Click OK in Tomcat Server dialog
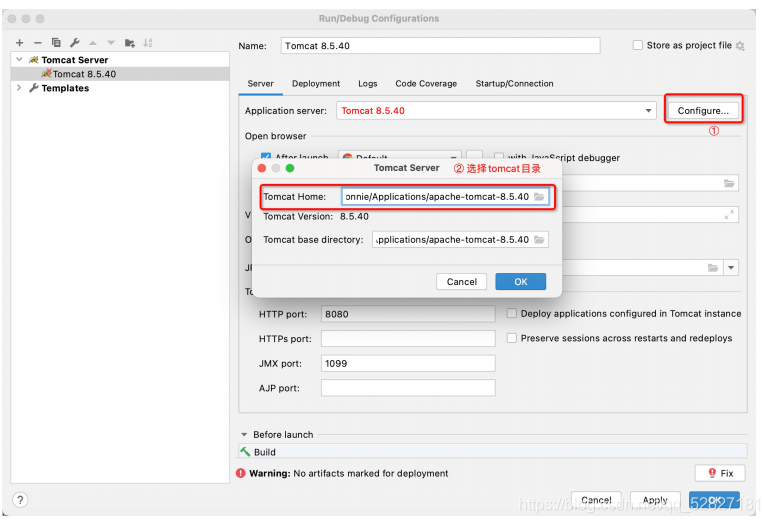 coord(521,281)
